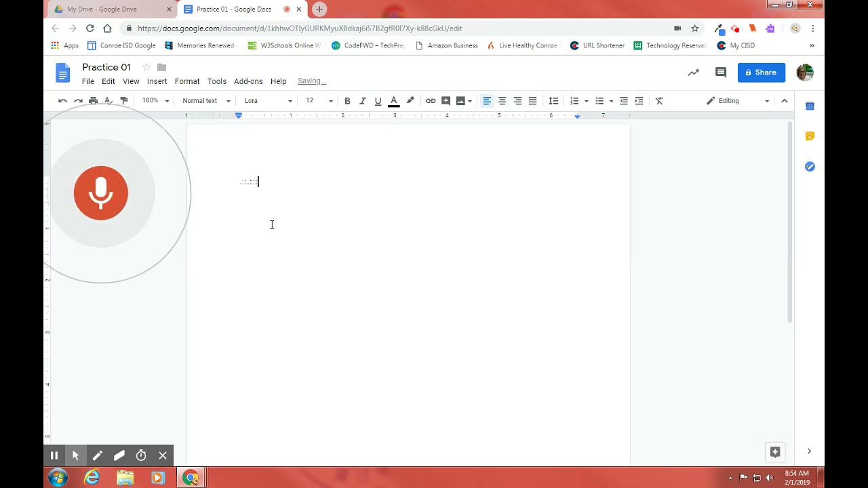Click the blue Share button
This screenshot has width=868, height=488.
tap(762, 73)
